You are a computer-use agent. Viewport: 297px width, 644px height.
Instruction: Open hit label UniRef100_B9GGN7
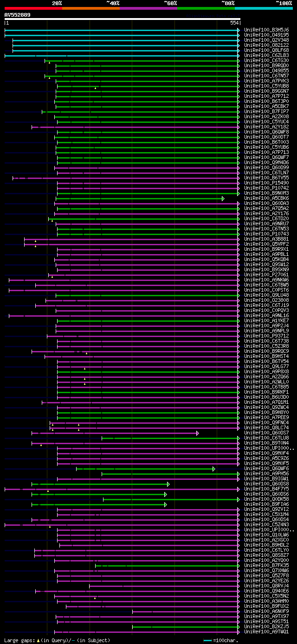(266, 91)
